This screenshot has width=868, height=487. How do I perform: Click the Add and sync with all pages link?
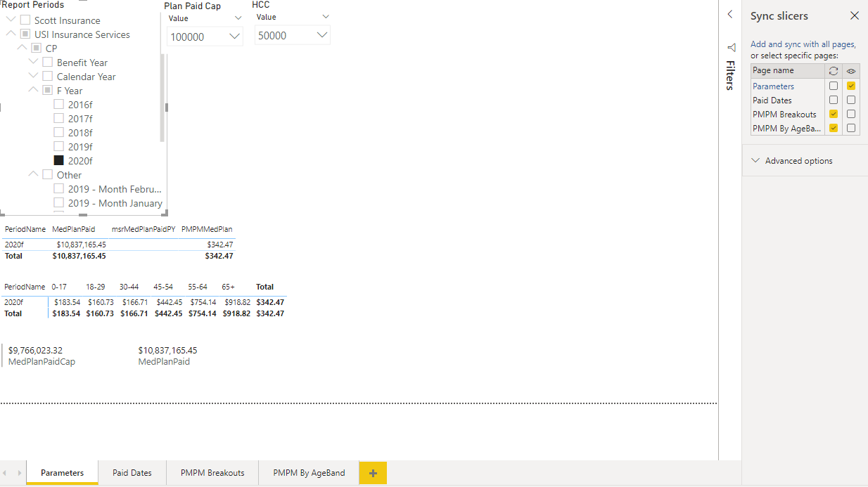pos(803,44)
